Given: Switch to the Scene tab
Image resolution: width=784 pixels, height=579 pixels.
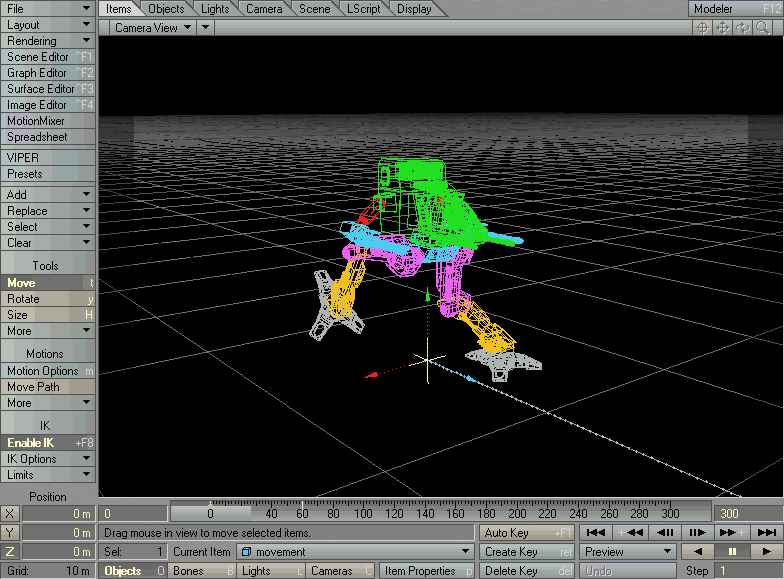Looking at the screenshot, I should pos(314,8).
